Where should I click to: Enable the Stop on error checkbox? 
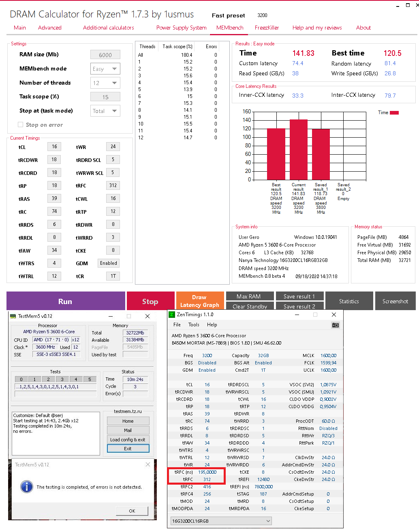click(x=20, y=125)
